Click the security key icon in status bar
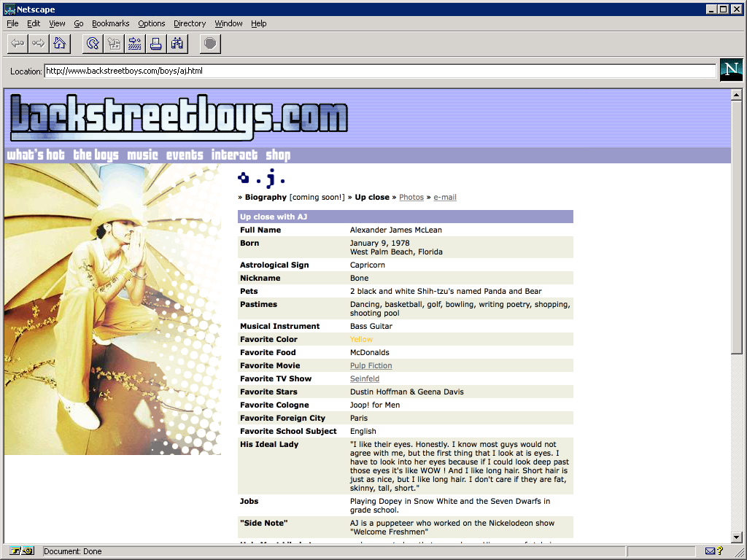The height and width of the screenshot is (560, 747). point(22,551)
